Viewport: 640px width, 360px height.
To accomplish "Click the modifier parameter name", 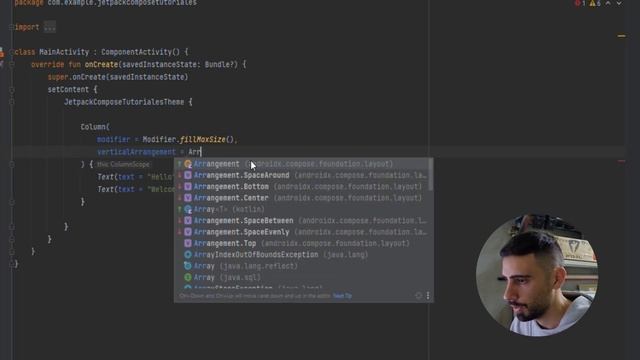I will coord(113,140).
